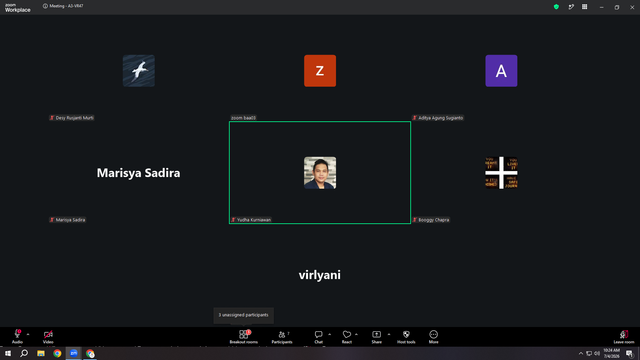Select Desy Rusjanti Murti bird avatar tile

139,71
